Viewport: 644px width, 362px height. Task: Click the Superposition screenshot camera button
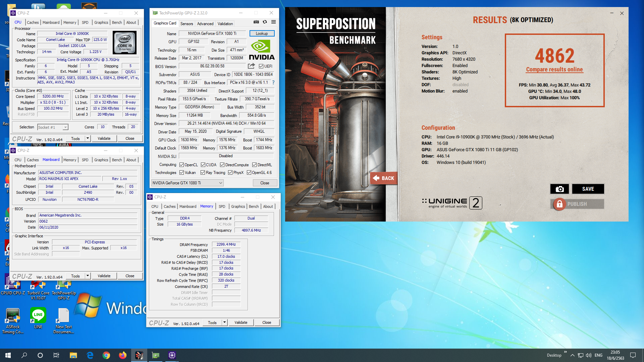pyautogui.click(x=559, y=189)
